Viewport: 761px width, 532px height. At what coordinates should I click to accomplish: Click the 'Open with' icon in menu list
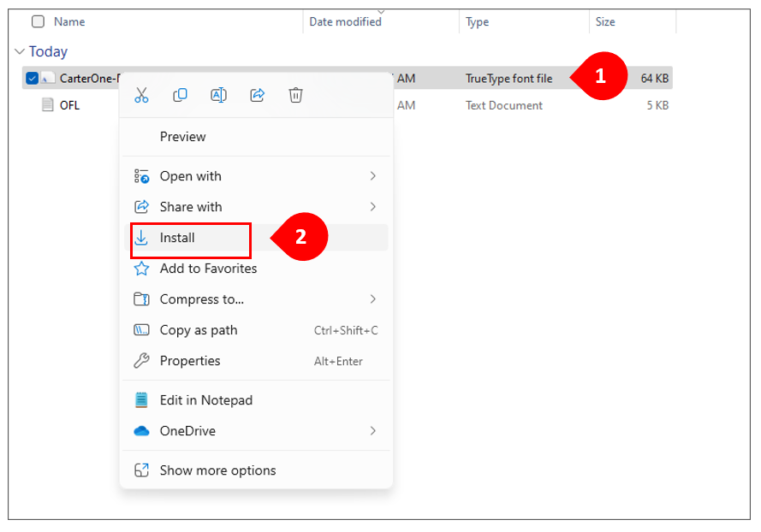[x=141, y=176]
